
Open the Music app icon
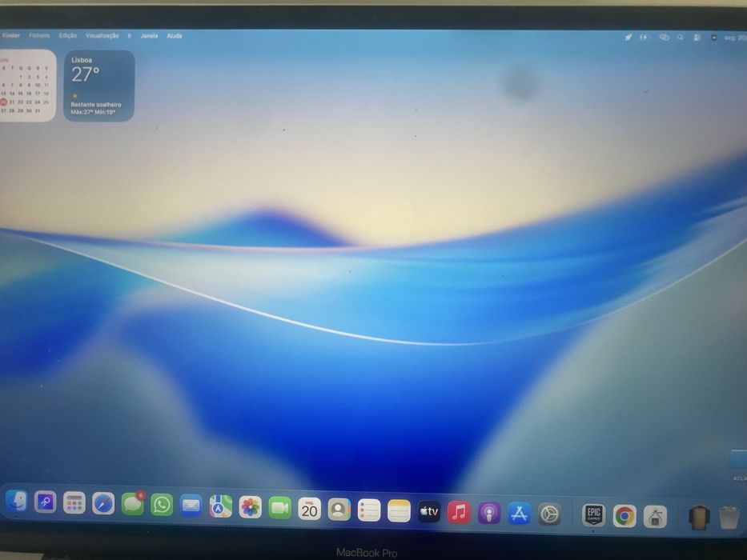click(460, 512)
